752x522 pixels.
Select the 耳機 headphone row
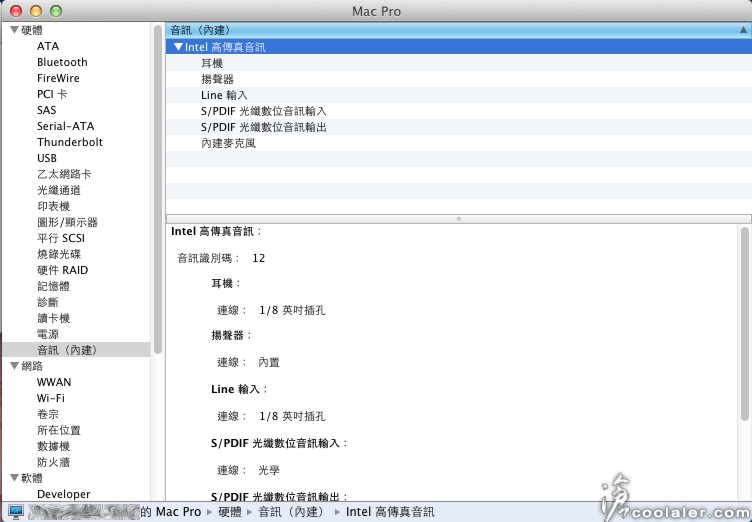tap(458, 63)
